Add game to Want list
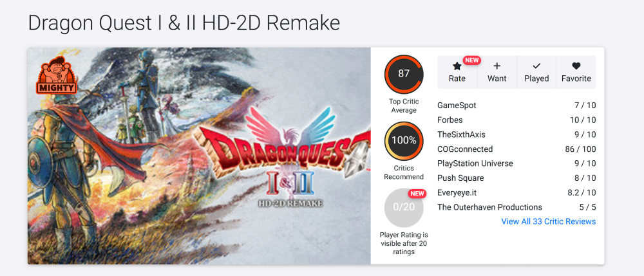This screenshot has height=276, width=644. click(x=497, y=72)
